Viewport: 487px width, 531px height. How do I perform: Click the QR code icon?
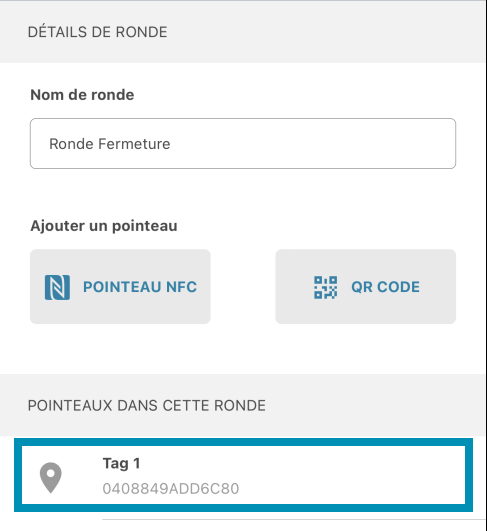pos(325,287)
